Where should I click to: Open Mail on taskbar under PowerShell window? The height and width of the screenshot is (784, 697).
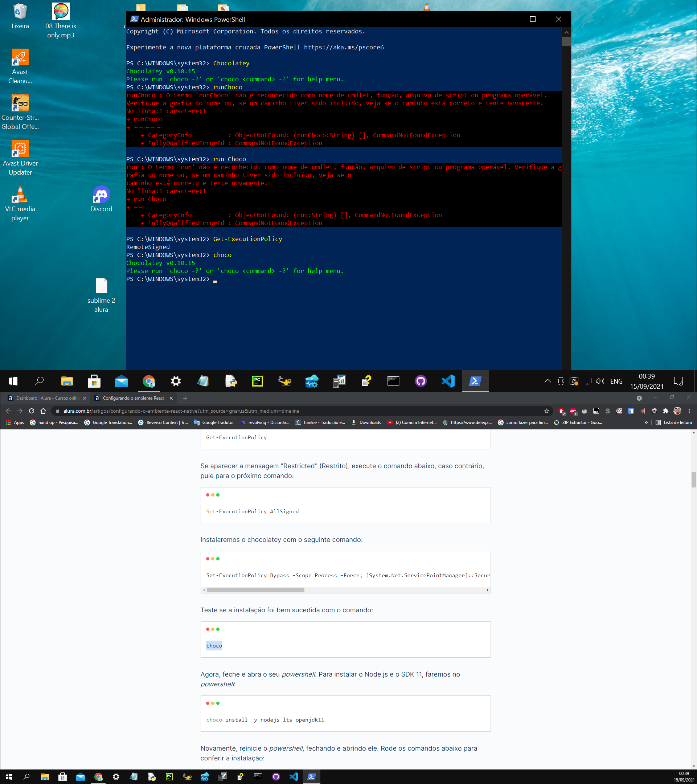(x=121, y=381)
